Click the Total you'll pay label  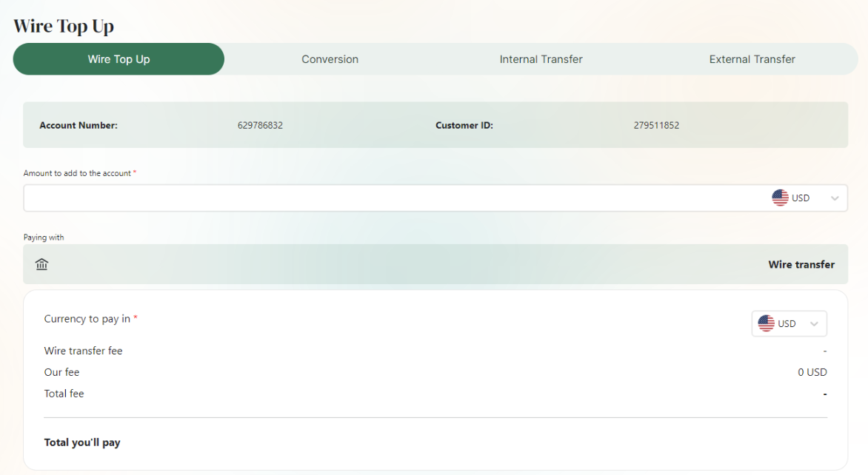[x=82, y=442]
